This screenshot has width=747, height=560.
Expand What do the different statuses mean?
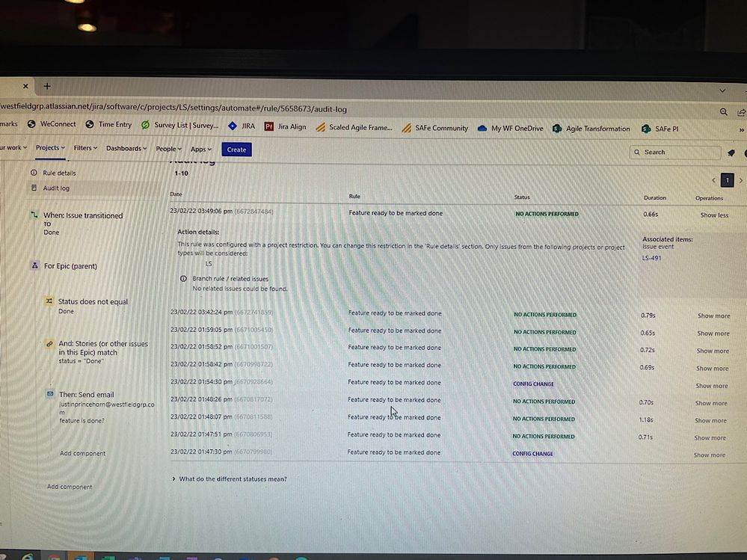(x=229, y=479)
